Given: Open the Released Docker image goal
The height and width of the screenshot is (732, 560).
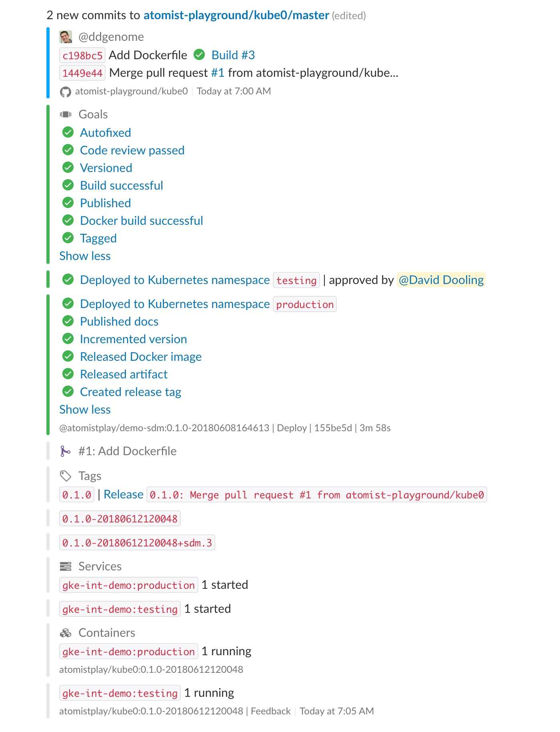Looking at the screenshot, I should pyautogui.click(x=141, y=357).
